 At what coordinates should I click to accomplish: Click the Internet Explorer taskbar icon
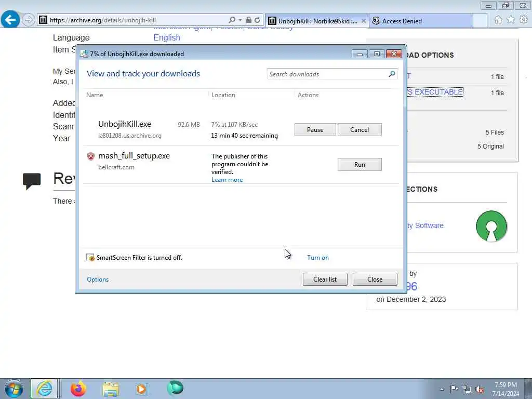point(45,389)
